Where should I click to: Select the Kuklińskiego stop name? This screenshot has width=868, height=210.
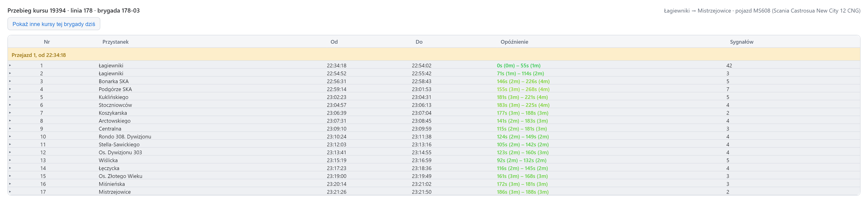(x=113, y=97)
